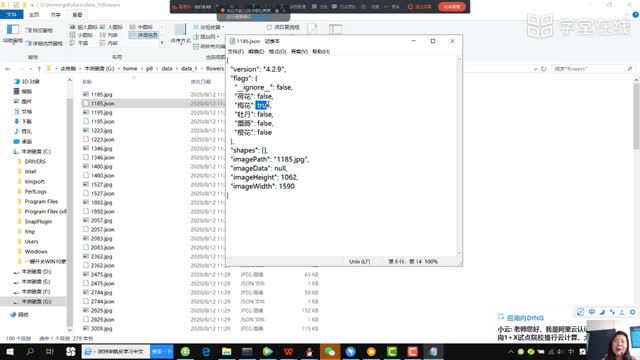This screenshot has height=360, width=640.
Task: Launch WPS from the taskbar
Action: click(289, 351)
